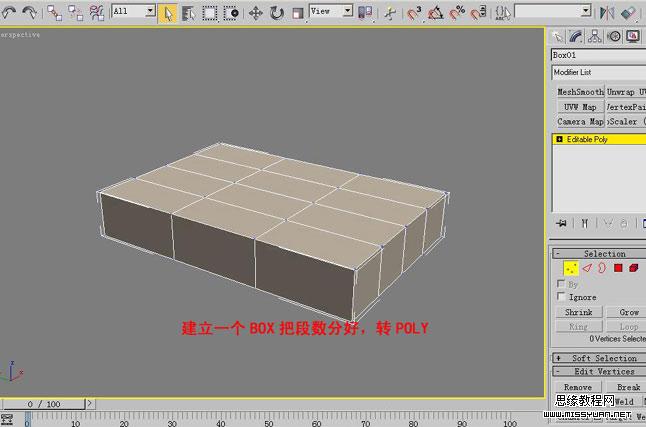Click the 0 / 100 time slider
Viewport: 646px width, 427px height.
click(x=43, y=404)
